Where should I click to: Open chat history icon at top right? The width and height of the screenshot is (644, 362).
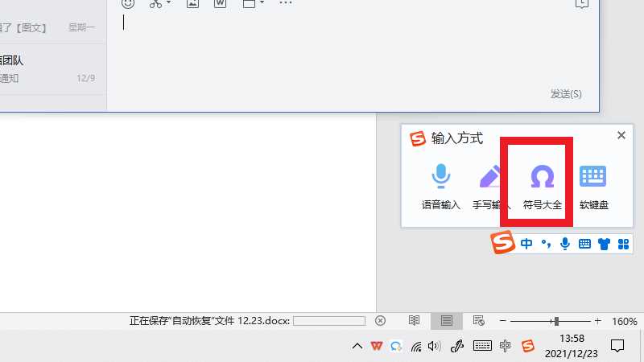tap(581, 4)
